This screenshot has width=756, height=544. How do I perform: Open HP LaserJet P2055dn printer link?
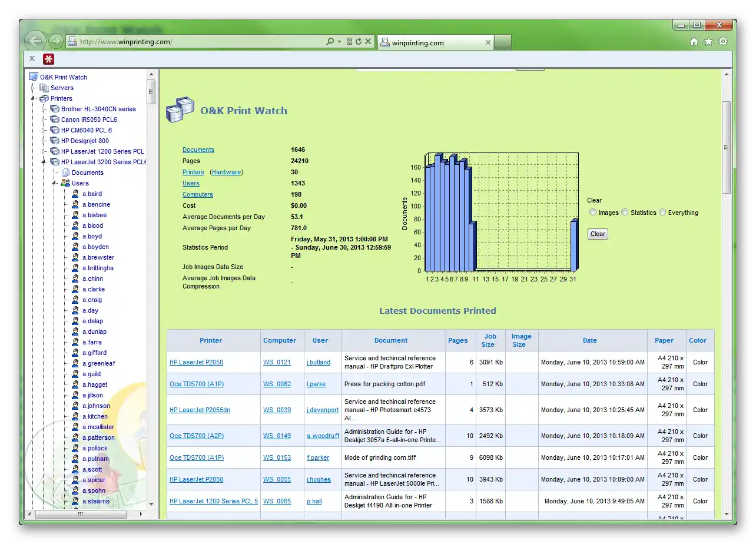[200, 410]
